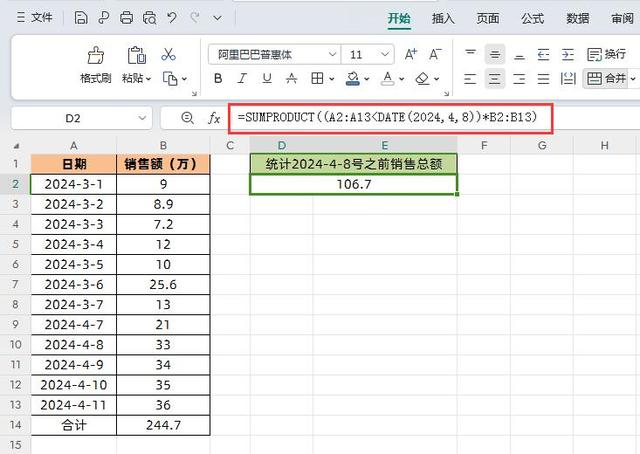Expand the Copy options arrow

point(184,79)
